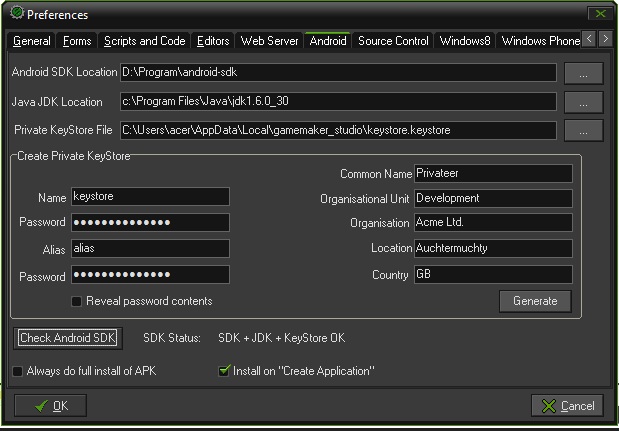
Task: Select the Android tab
Action: pyautogui.click(x=328, y=41)
